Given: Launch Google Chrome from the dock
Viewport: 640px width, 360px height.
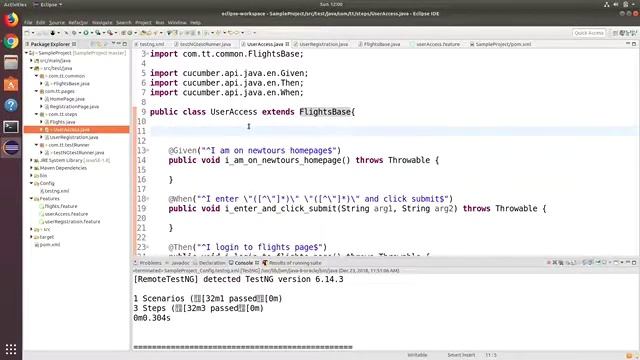Looking at the screenshot, I should (11, 41).
